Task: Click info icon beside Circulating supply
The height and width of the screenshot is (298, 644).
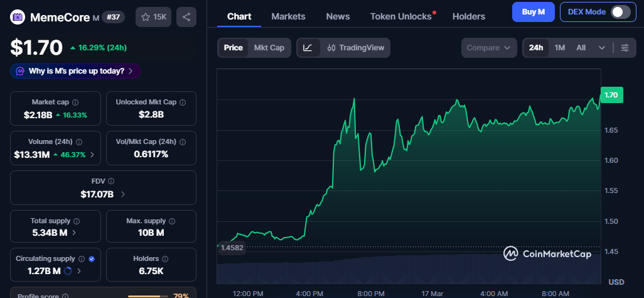Action: pyautogui.click(x=82, y=259)
